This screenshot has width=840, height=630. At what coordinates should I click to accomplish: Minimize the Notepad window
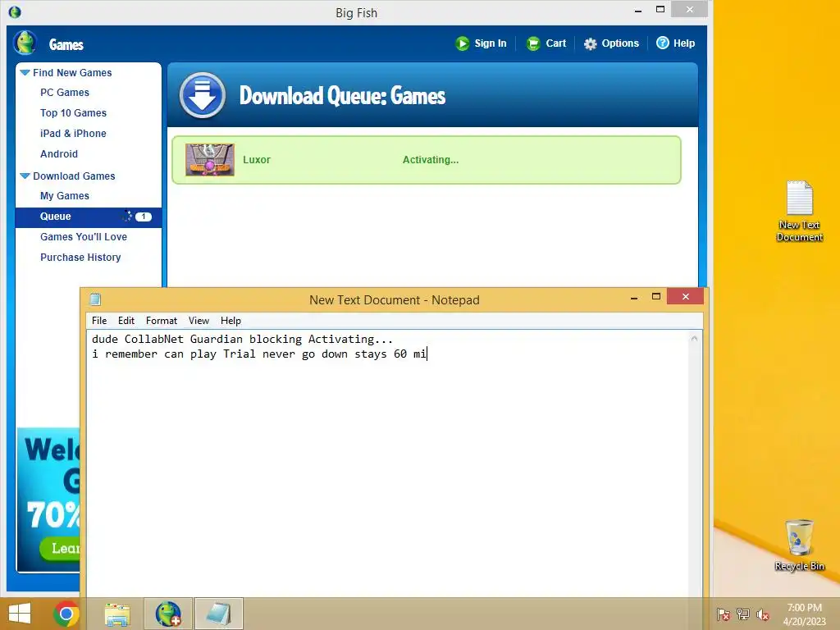pyautogui.click(x=634, y=297)
